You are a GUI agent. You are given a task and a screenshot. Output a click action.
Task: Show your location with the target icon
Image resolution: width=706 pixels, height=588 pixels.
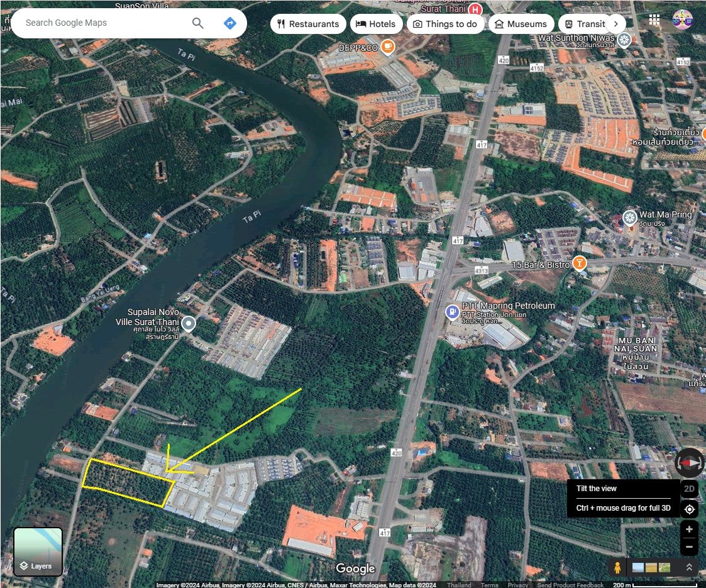[689, 509]
